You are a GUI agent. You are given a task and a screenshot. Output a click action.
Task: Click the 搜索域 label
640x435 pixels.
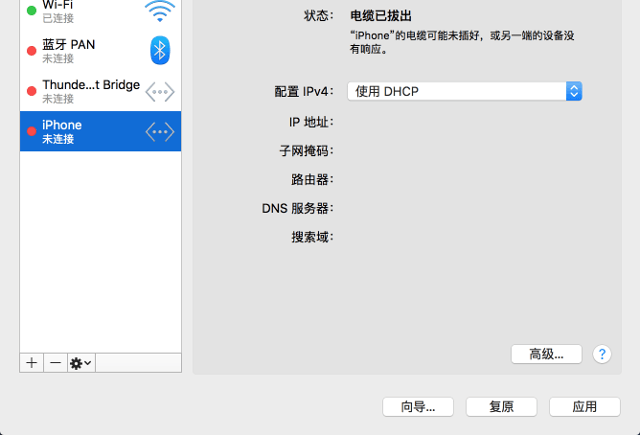312,237
